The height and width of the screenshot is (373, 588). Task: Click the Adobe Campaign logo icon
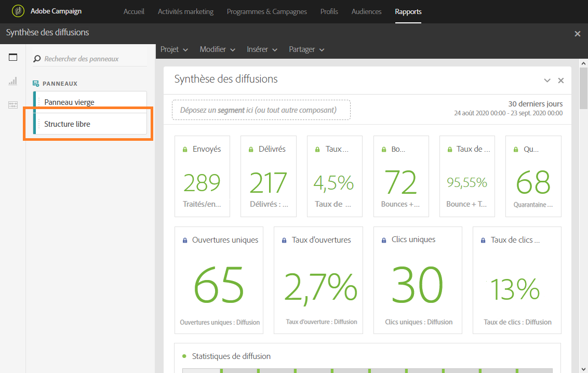tap(19, 11)
